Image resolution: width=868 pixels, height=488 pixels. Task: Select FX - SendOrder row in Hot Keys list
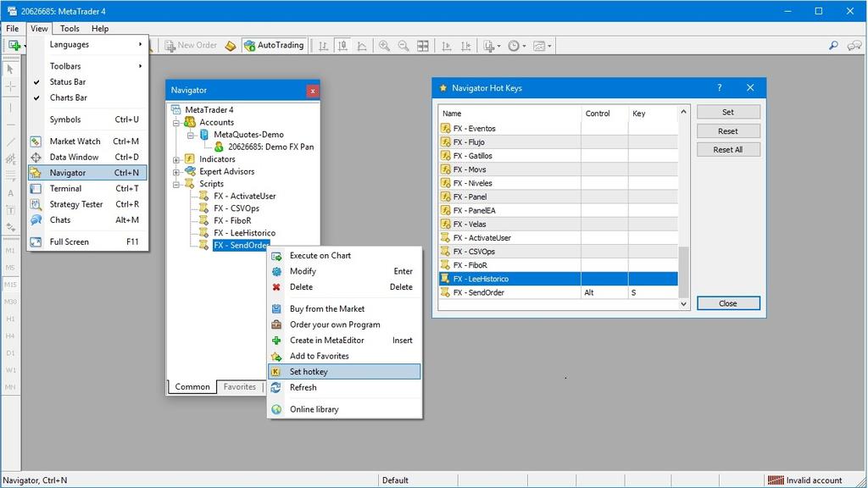click(558, 292)
